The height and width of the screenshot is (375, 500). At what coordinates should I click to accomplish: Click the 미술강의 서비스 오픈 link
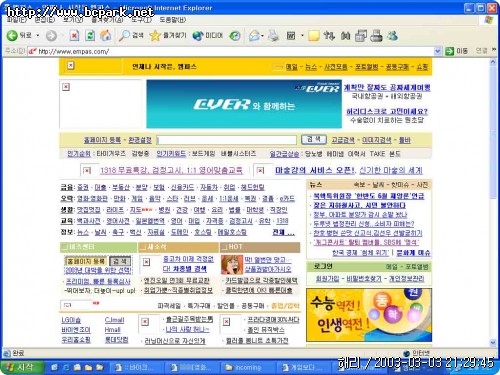pos(315,170)
